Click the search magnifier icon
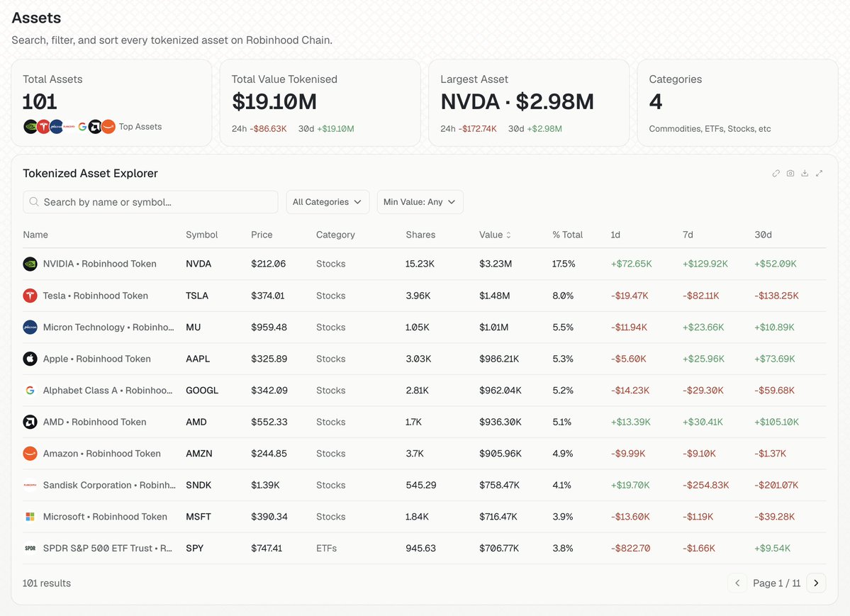 coord(34,202)
